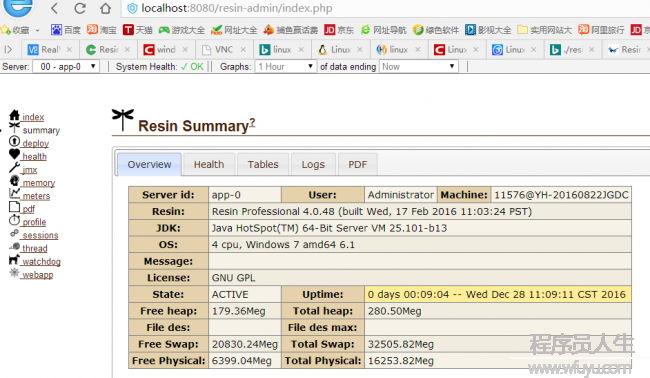Viewport: 650px width, 378px height.
Task: Switch to the Logs tab
Action: pos(313,165)
